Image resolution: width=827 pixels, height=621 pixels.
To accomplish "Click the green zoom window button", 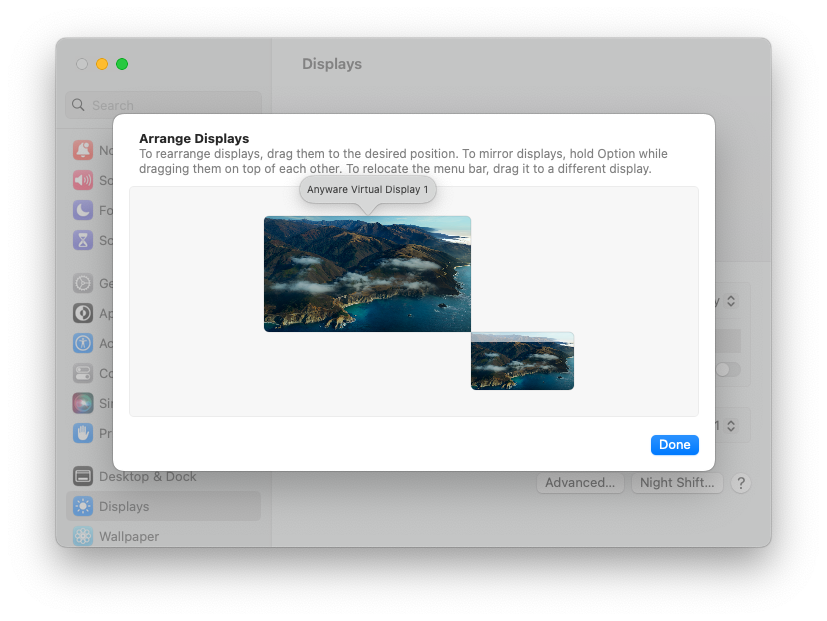I will tap(122, 64).
